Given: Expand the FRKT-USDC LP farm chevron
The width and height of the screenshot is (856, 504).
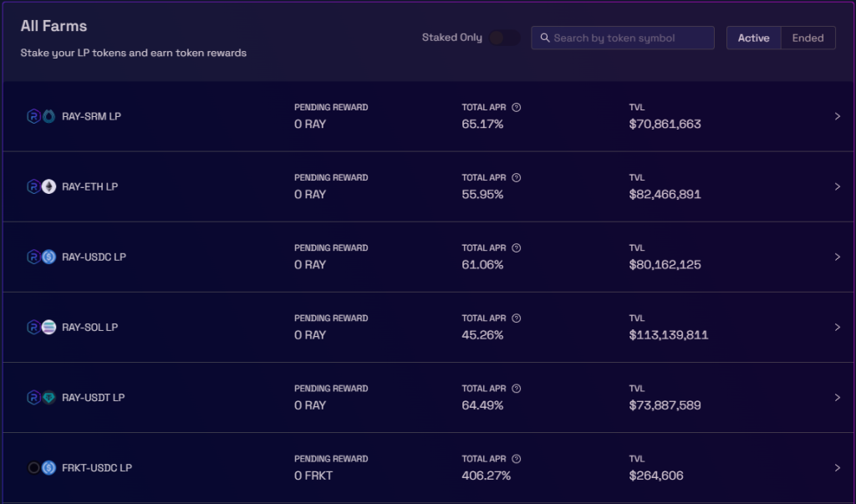Looking at the screenshot, I should pyautogui.click(x=837, y=468).
